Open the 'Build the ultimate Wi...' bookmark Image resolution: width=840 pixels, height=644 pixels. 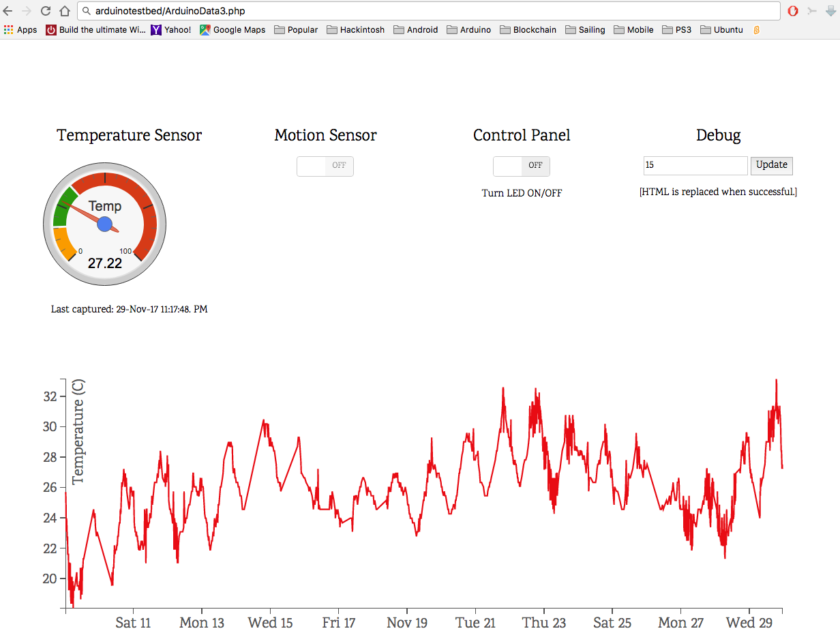[95, 30]
